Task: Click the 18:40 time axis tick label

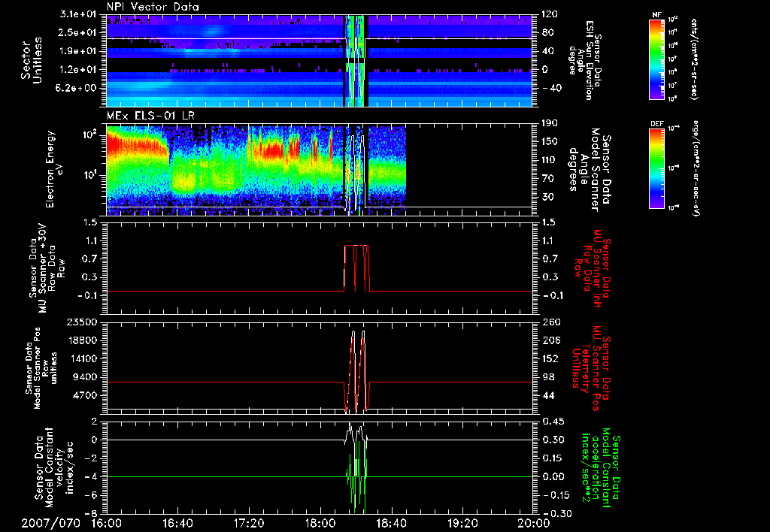Action: [x=391, y=522]
